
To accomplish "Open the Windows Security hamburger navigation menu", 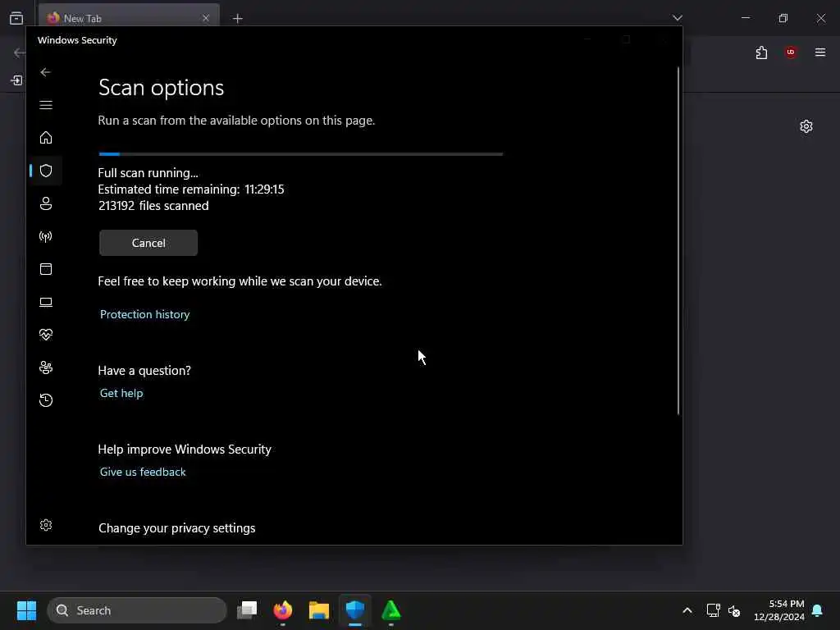I will click(46, 105).
